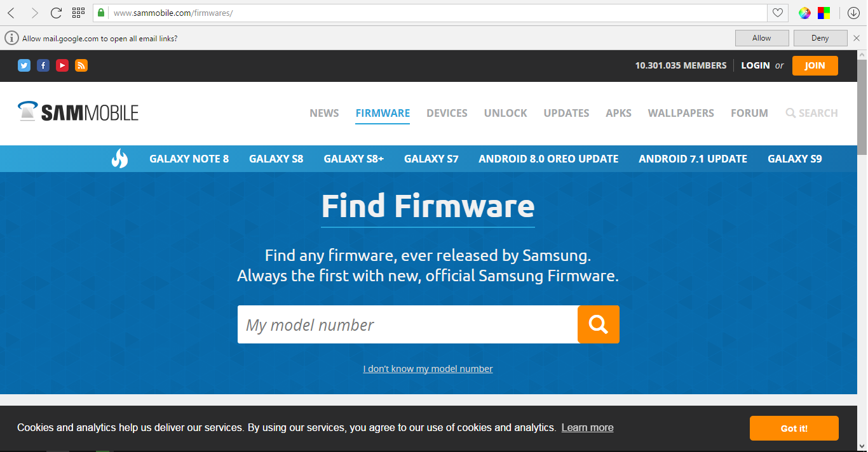The image size is (868, 452).
Task: Open SamMobile YouTube icon
Action: pos(62,65)
